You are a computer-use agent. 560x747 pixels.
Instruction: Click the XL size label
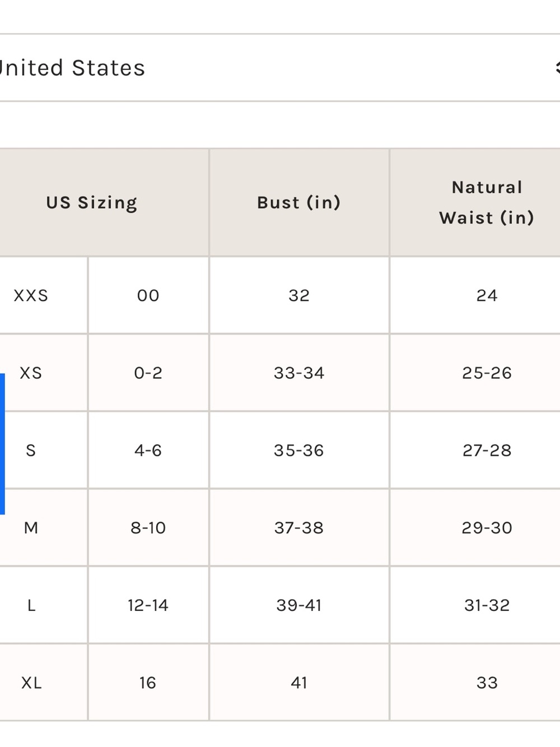(x=31, y=683)
